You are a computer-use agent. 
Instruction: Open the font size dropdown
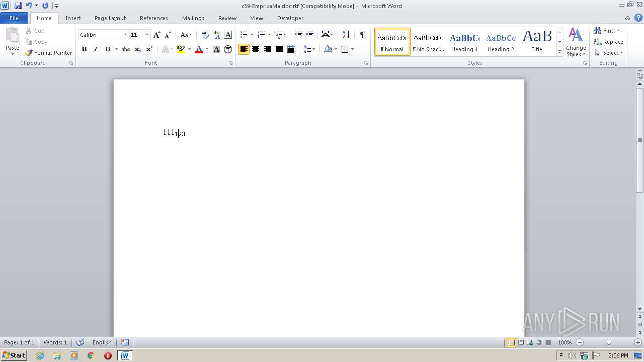pos(147,35)
